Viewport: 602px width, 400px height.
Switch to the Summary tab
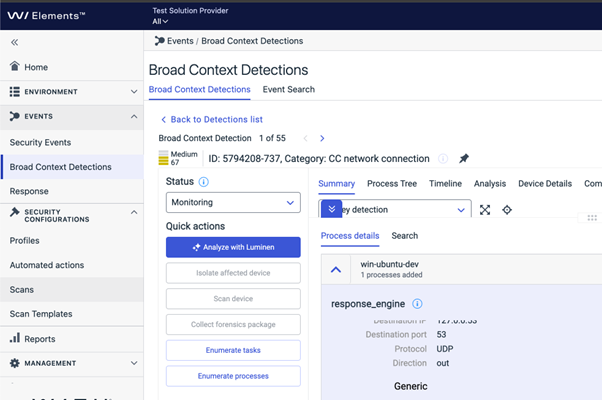click(x=336, y=184)
